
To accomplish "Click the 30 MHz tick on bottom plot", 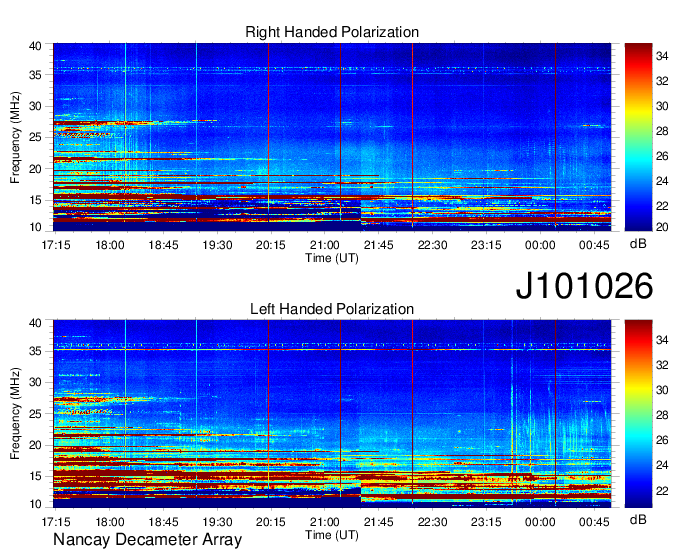I will pos(35,382).
